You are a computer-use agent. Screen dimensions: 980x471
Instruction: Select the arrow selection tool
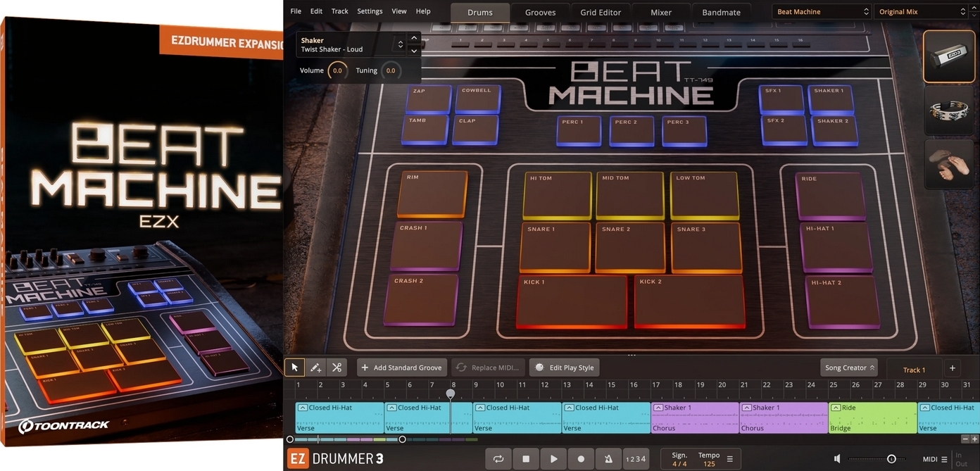294,367
